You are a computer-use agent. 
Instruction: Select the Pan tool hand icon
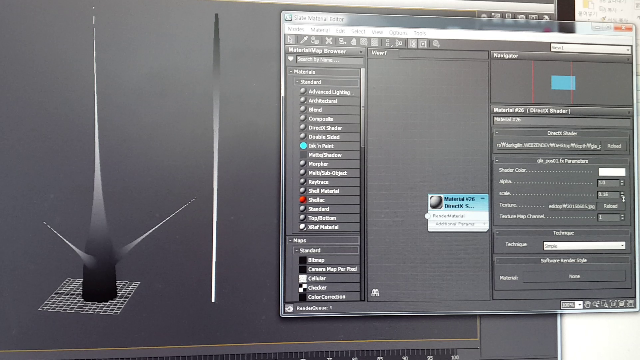pyautogui.click(x=587, y=304)
